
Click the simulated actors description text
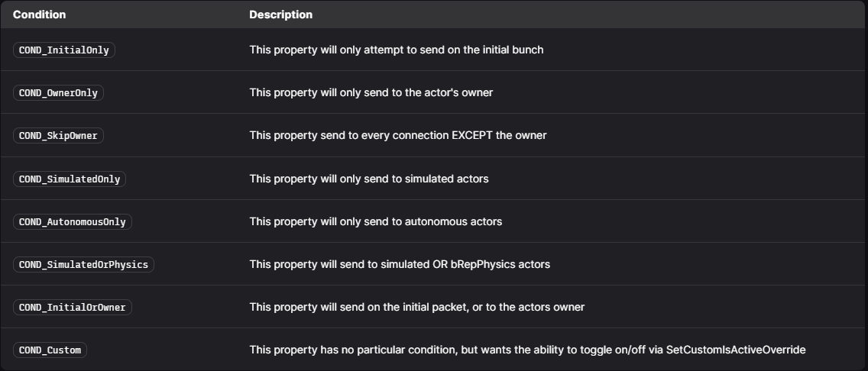tap(368, 179)
